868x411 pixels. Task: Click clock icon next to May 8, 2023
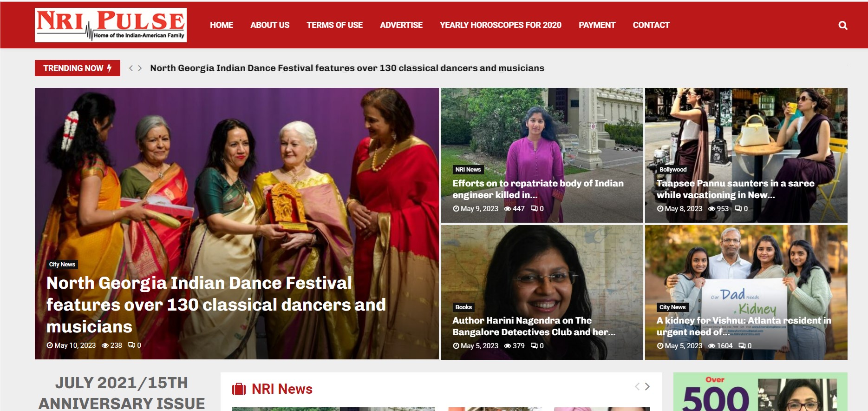pyautogui.click(x=660, y=209)
